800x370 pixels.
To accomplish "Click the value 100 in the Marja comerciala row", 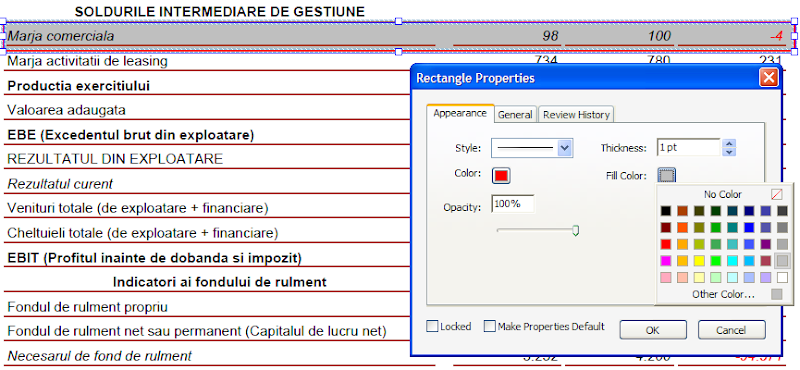I will [x=659, y=36].
